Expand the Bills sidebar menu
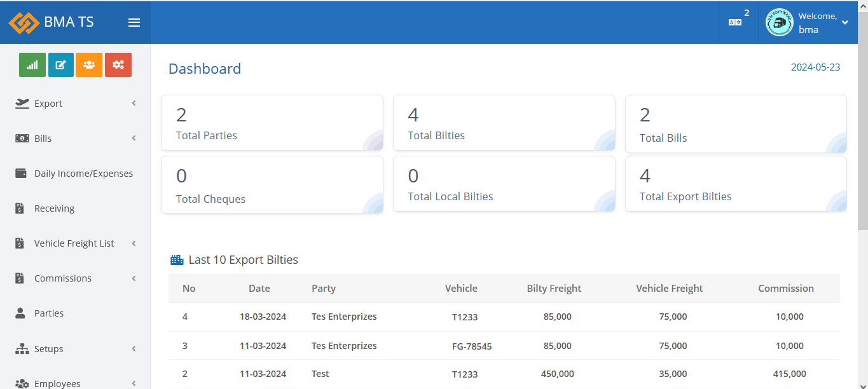The width and height of the screenshot is (868, 389). click(x=75, y=139)
